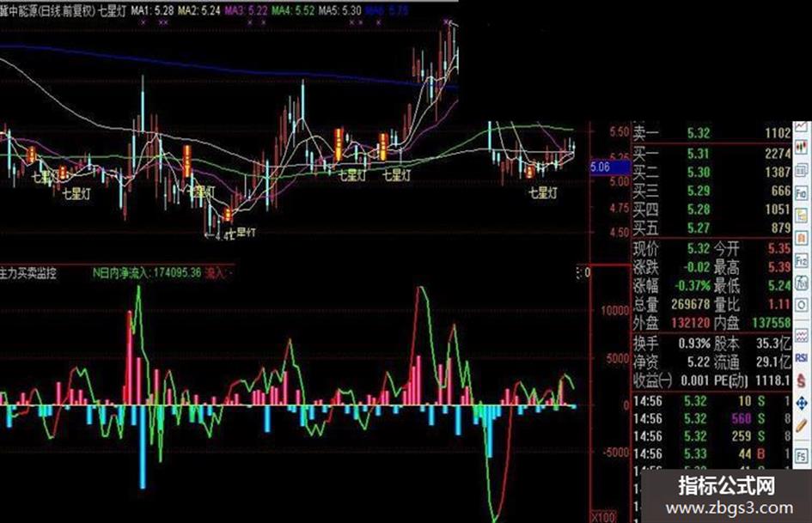Image resolution: width=812 pixels, height=523 pixels.
Task: Click MA3: 5.22 label
Action: click(246, 10)
